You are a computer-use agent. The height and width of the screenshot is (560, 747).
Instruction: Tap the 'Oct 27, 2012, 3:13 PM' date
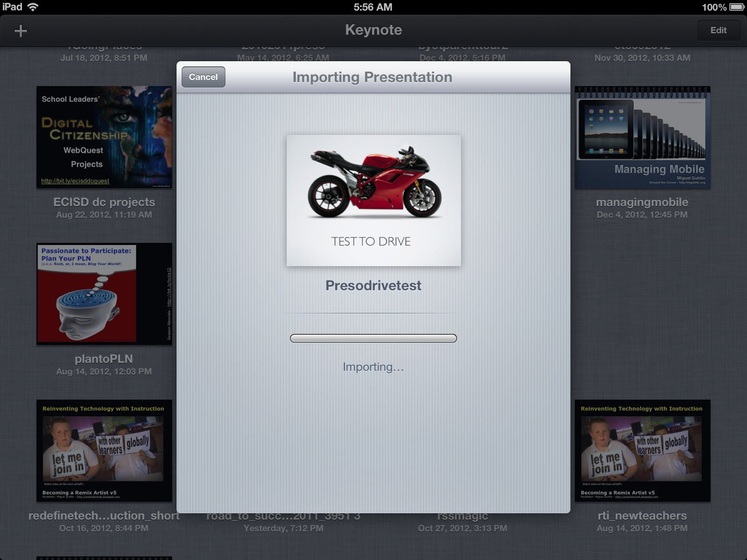click(x=463, y=528)
